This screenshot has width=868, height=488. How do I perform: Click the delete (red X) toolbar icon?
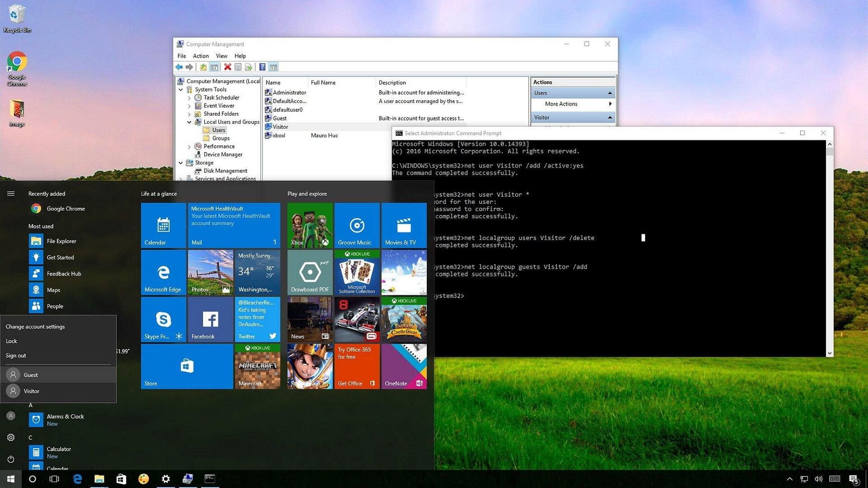(x=227, y=67)
